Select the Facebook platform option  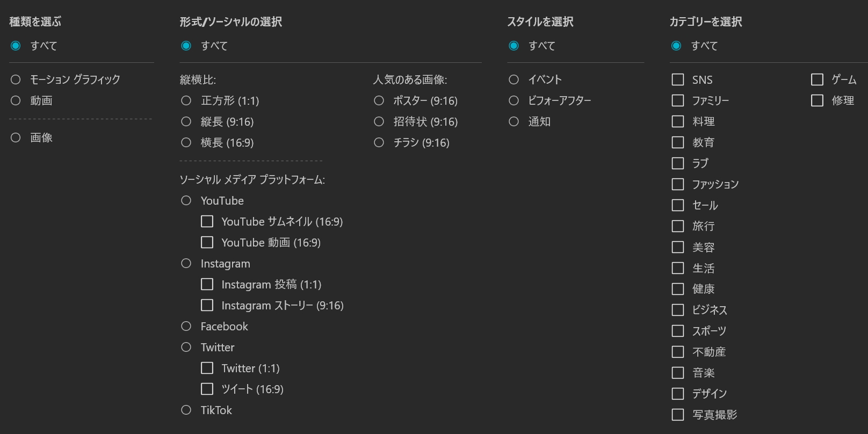pyautogui.click(x=186, y=326)
